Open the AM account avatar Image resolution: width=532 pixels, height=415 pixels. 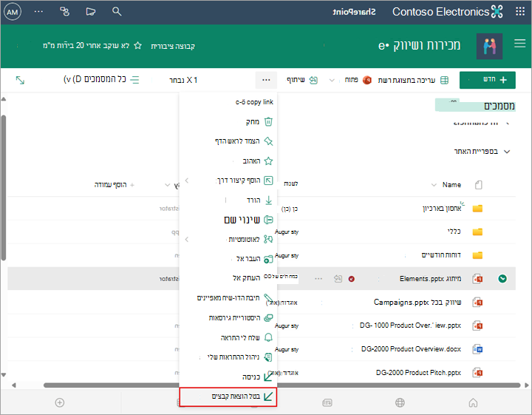tap(13, 12)
